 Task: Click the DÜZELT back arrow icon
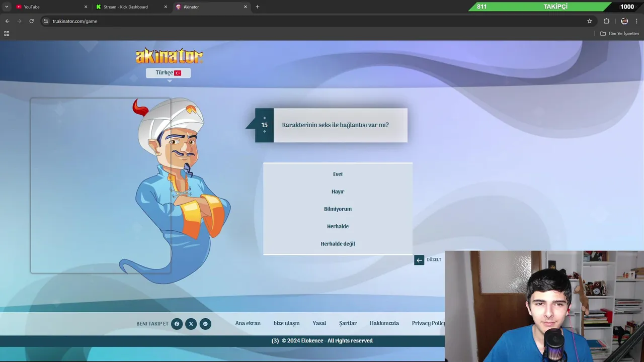coord(419,260)
